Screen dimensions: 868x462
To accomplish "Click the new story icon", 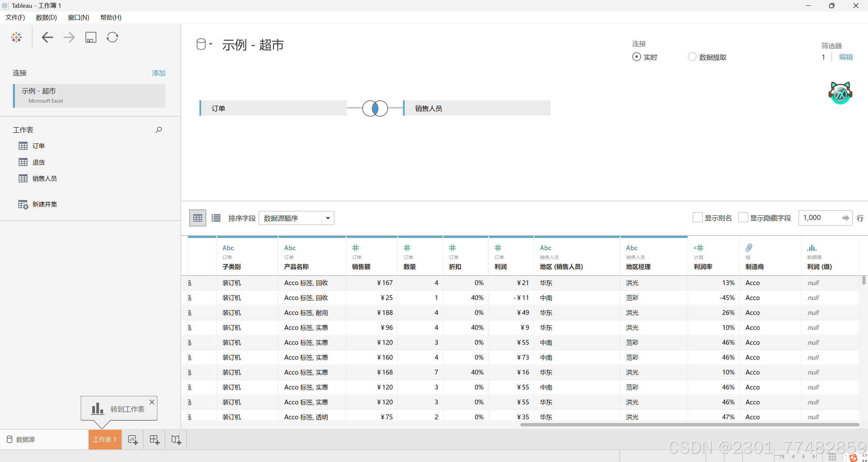I will pyautogui.click(x=176, y=440).
